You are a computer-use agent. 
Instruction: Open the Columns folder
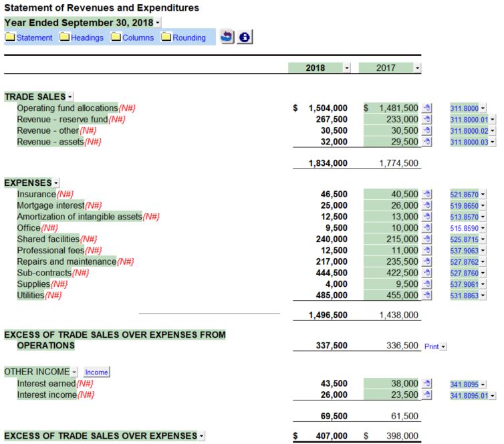pyautogui.click(x=132, y=37)
